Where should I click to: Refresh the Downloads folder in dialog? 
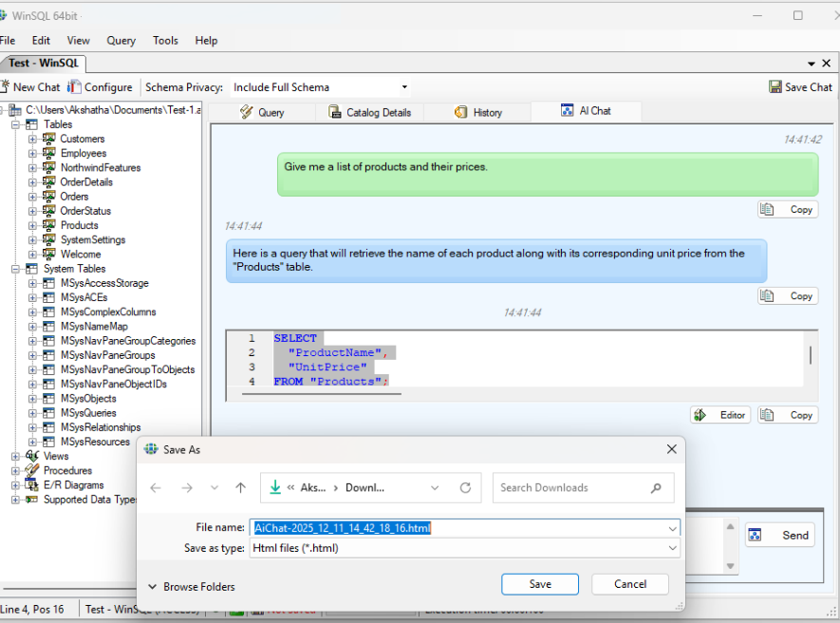465,488
